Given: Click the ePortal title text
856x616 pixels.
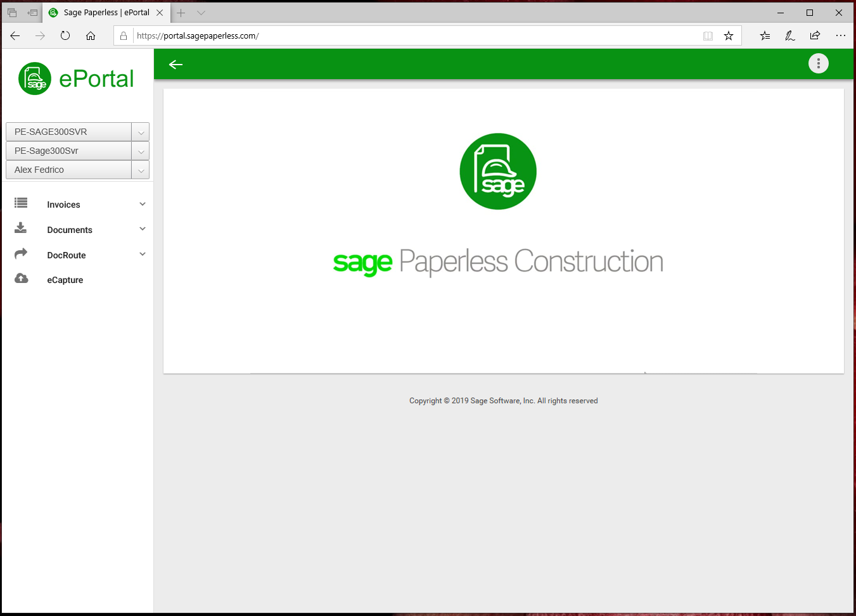Looking at the screenshot, I should (96, 79).
